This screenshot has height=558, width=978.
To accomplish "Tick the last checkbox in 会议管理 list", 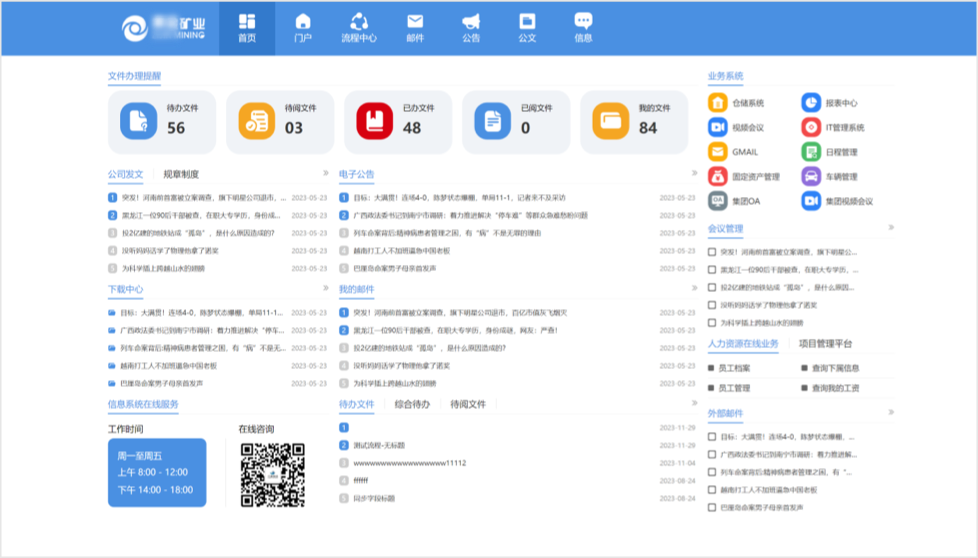I will pyautogui.click(x=712, y=323).
